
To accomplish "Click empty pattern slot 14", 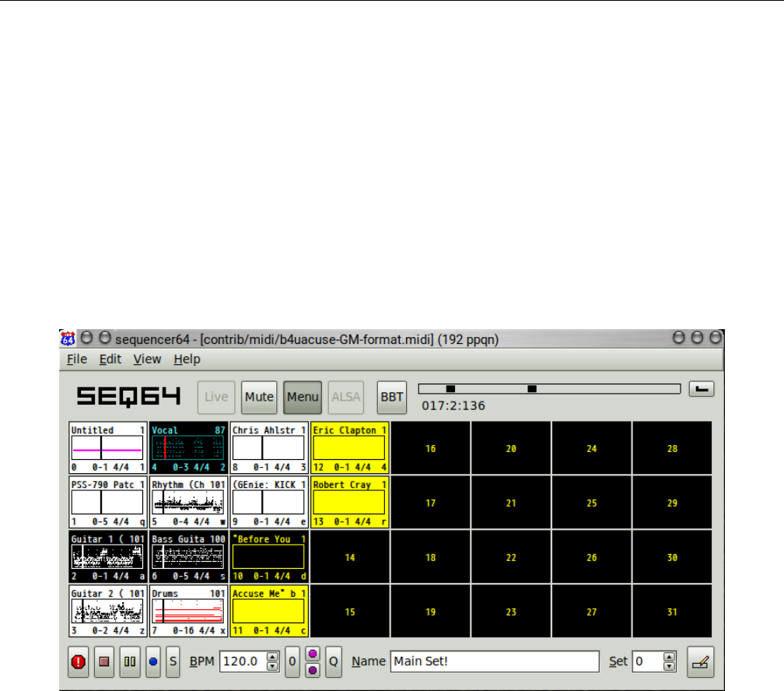I will [x=349, y=557].
